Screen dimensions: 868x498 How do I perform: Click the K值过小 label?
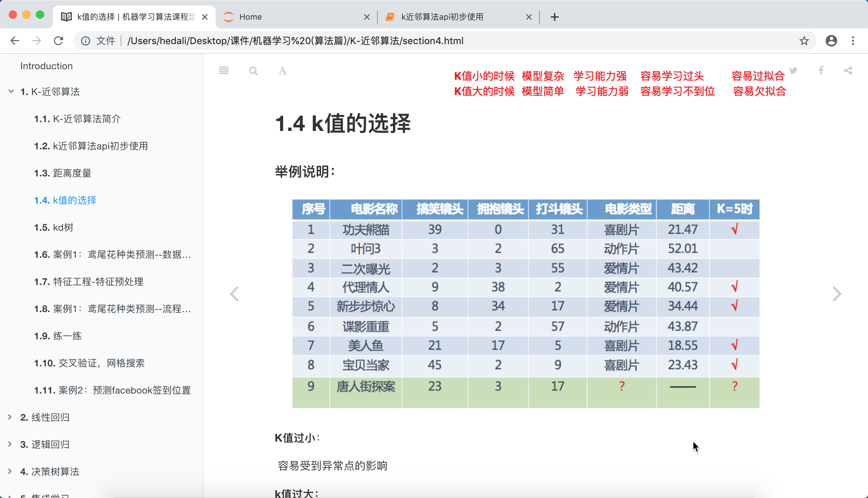click(x=297, y=438)
